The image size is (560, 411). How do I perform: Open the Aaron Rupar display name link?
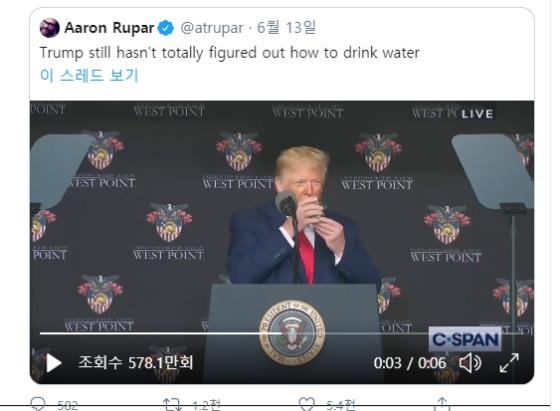[x=109, y=28]
